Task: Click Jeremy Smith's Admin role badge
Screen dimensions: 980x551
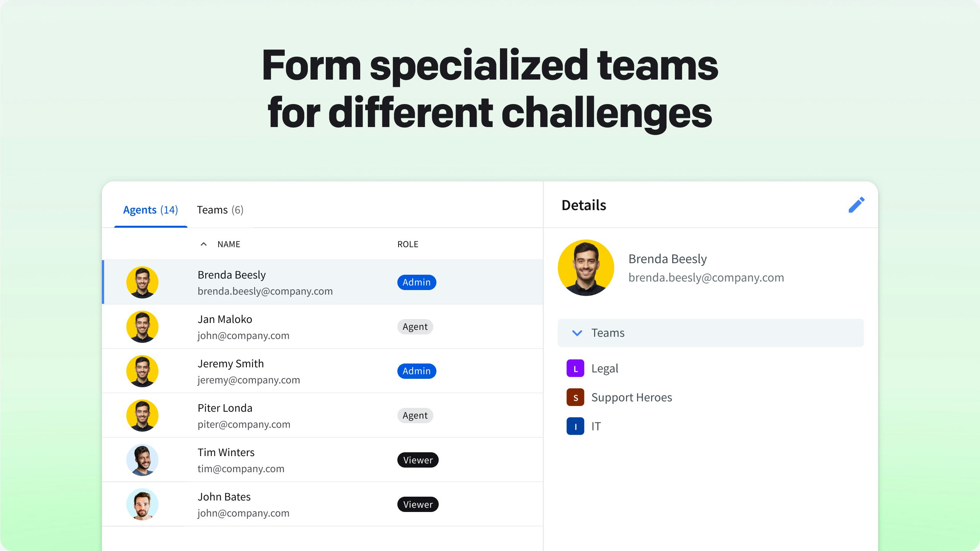Action: [416, 371]
